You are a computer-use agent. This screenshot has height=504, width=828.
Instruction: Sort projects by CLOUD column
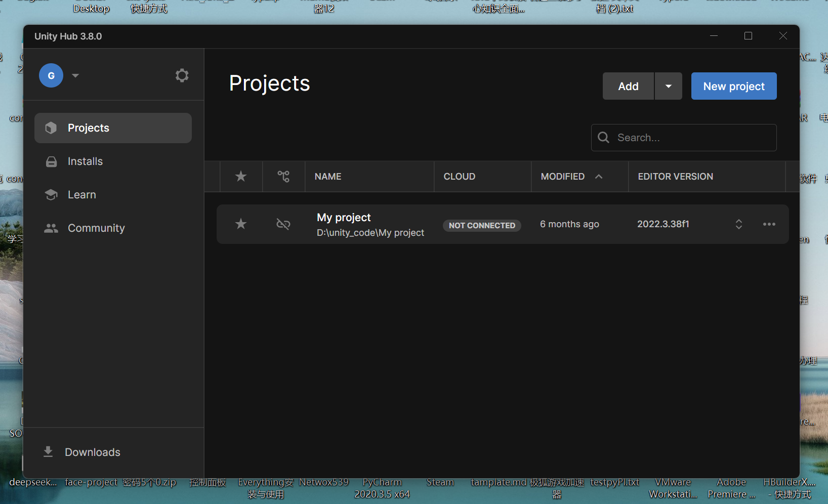coord(460,177)
